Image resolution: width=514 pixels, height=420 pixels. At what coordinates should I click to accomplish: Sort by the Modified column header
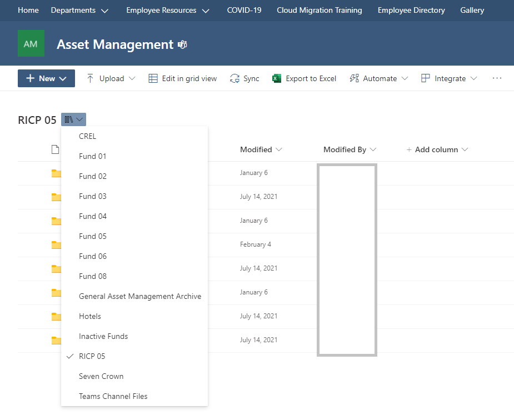point(261,149)
